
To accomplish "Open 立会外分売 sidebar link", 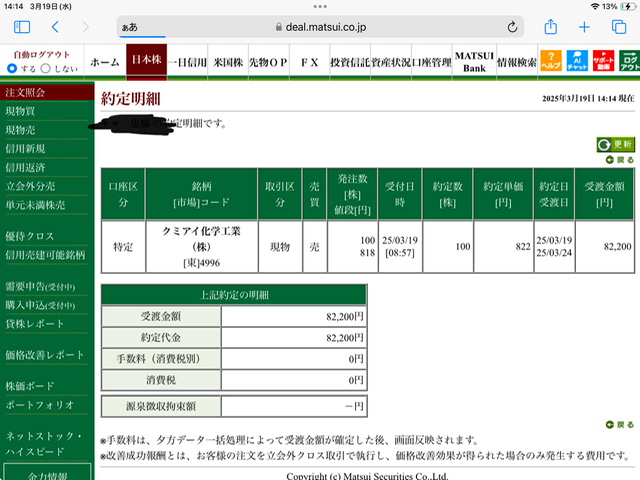I will tap(30, 186).
